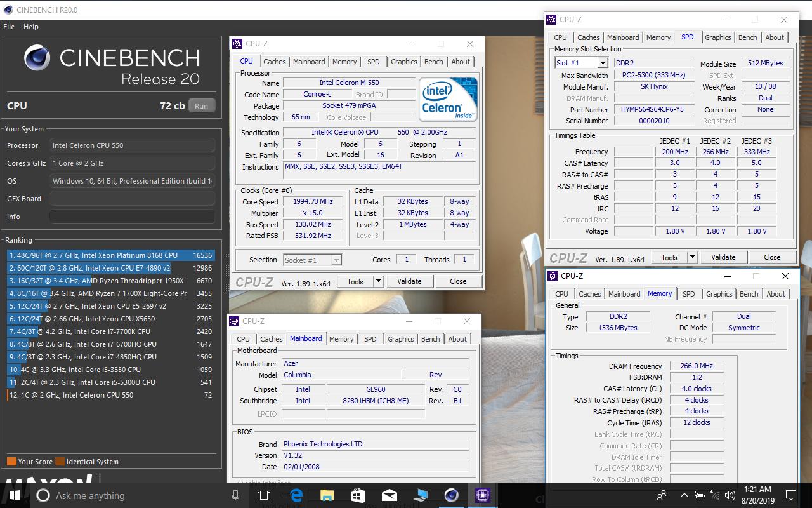Open the network status tray icon
The height and width of the screenshot is (508, 812).
coord(714,495)
